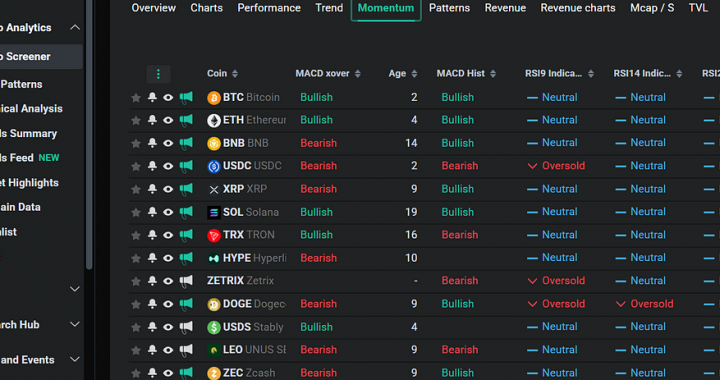Star the USDC row
The width and height of the screenshot is (720, 380).
(135, 167)
